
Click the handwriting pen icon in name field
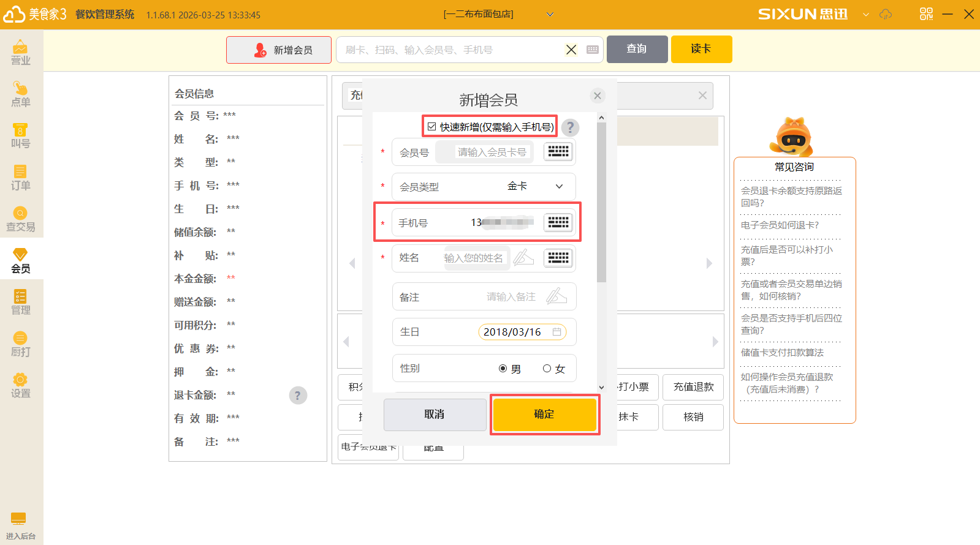click(x=523, y=258)
